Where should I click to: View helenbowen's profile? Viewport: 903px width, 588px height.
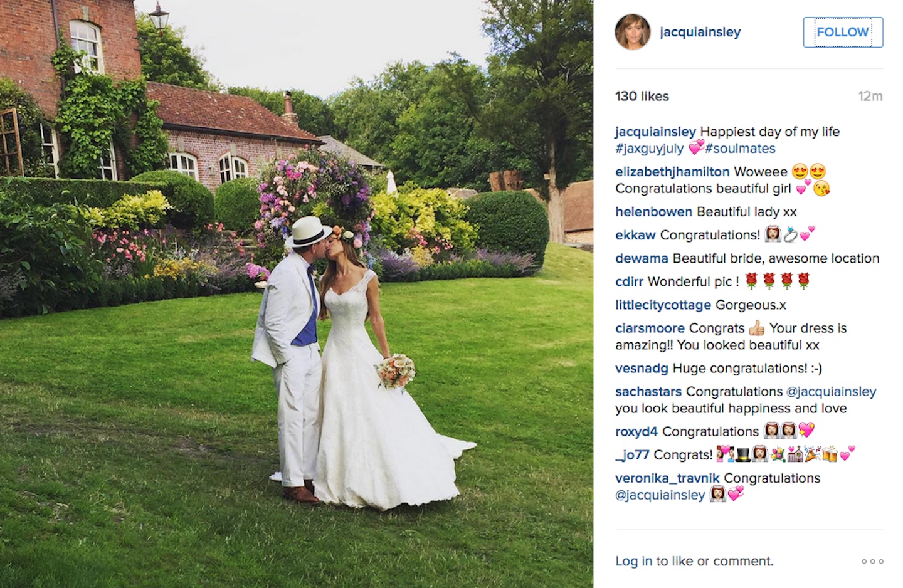pos(653,212)
